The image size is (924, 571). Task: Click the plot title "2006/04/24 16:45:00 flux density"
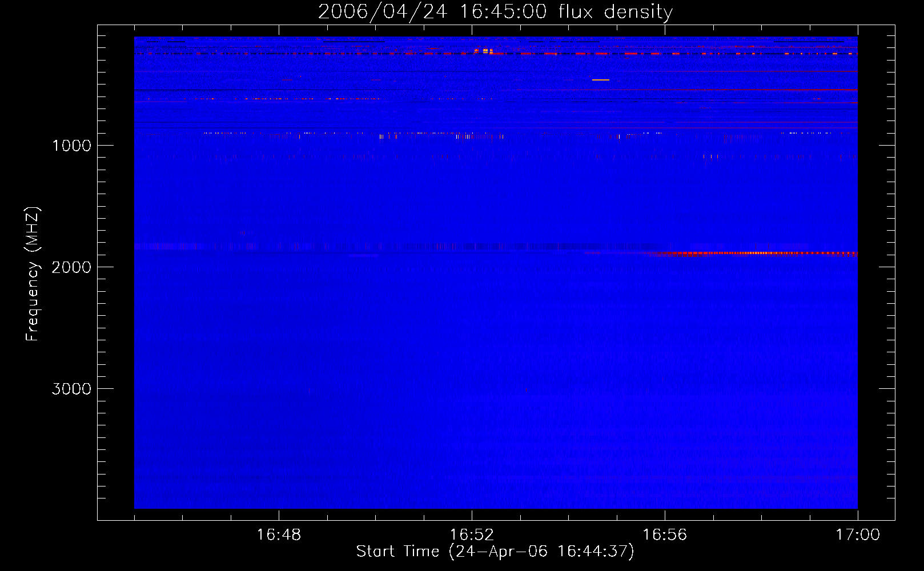pyautogui.click(x=495, y=11)
